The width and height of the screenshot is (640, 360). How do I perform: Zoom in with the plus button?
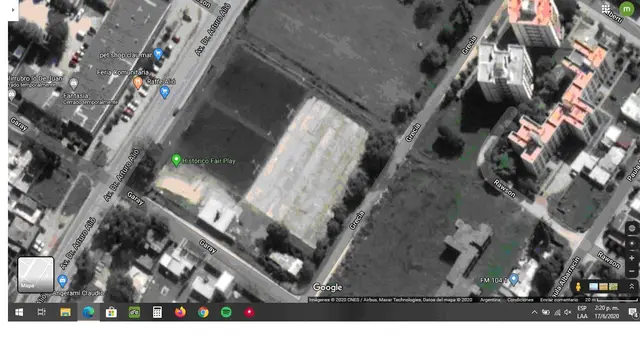tap(632, 258)
